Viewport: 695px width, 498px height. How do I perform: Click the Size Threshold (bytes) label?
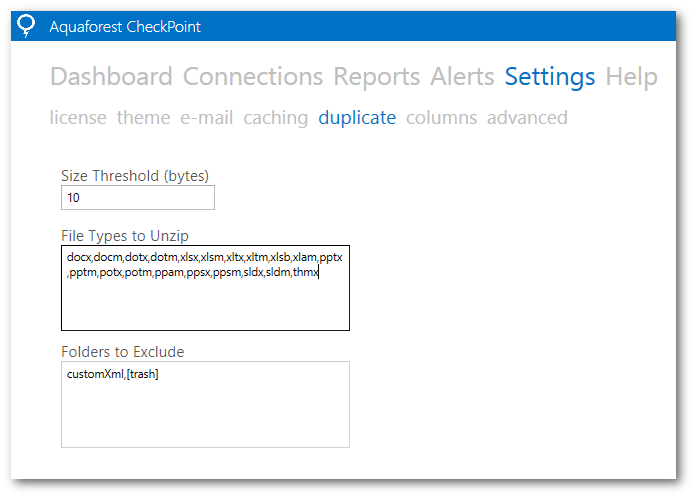pos(135,176)
